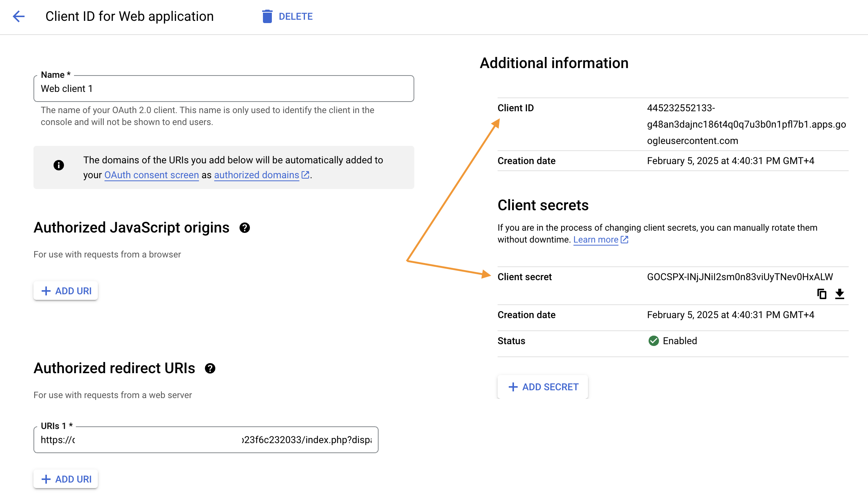Click the trash can delete icon
868x503 pixels.
pos(267,16)
